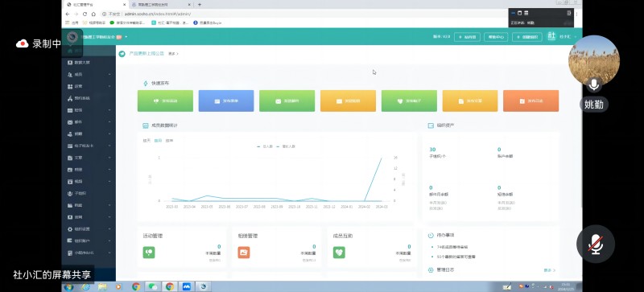Switch member chart to 按年 view
The image size is (644, 292).
coord(169,141)
